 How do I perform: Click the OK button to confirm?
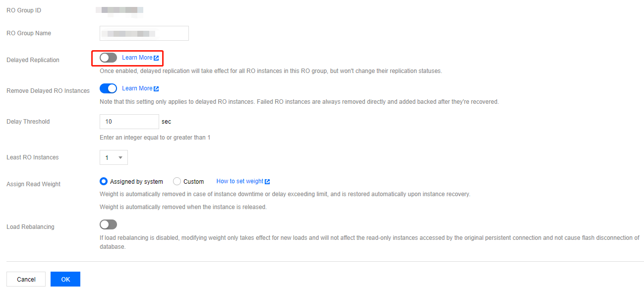65,279
